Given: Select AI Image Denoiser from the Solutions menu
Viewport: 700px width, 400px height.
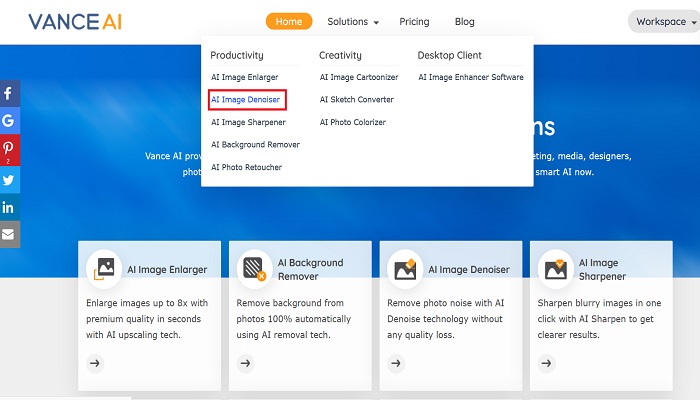Looking at the screenshot, I should [246, 100].
